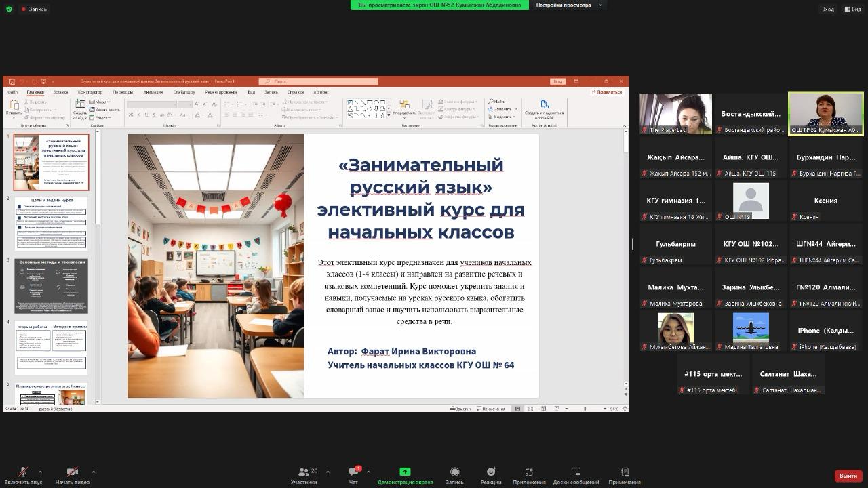Expand chat options arrow
This screenshot has width=868, height=488.
click(x=368, y=472)
